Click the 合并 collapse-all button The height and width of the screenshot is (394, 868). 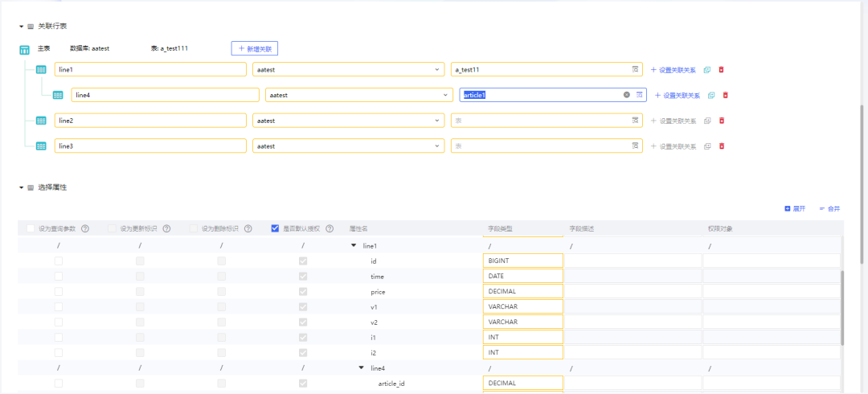coord(829,208)
